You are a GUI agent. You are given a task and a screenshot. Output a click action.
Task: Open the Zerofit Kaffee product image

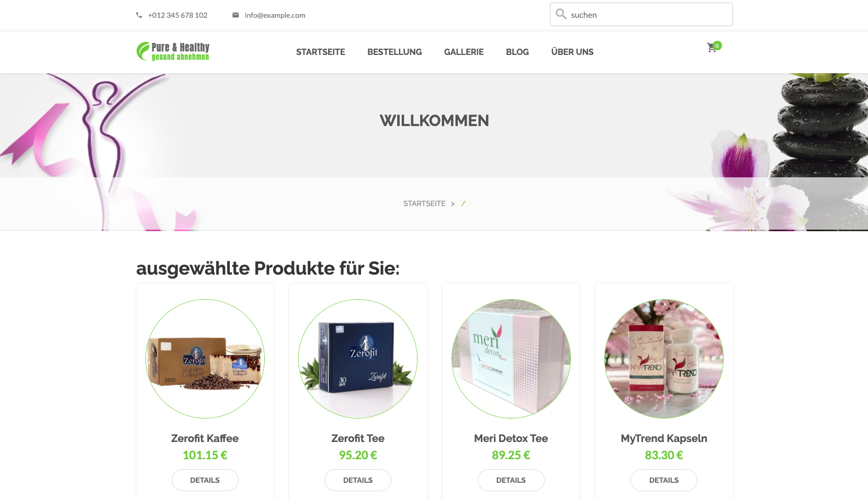tap(205, 359)
